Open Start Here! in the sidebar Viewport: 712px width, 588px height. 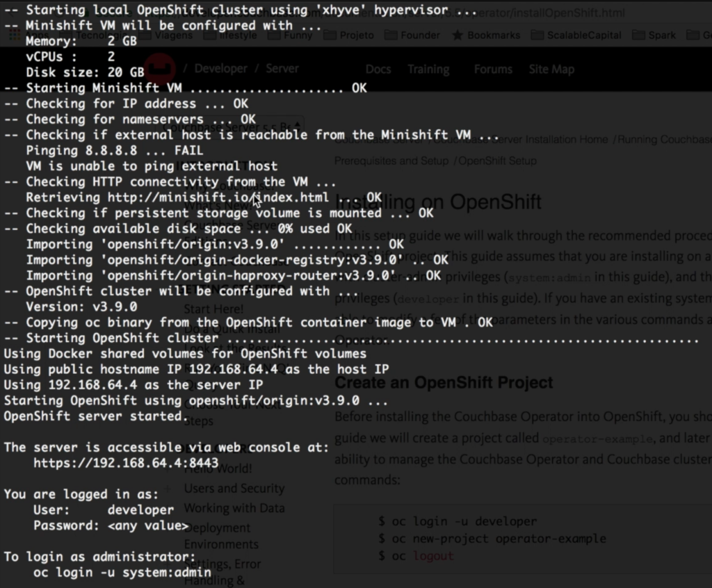pos(213,309)
